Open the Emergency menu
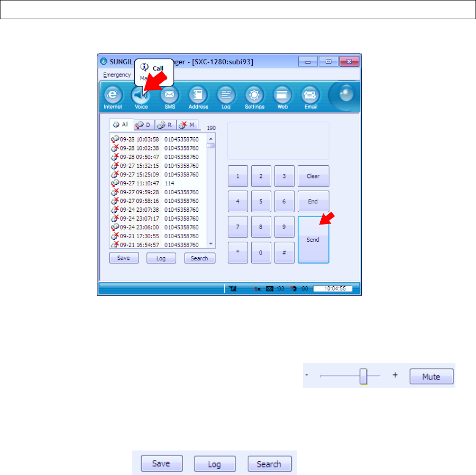Screen dimensions: 476x475 117,75
